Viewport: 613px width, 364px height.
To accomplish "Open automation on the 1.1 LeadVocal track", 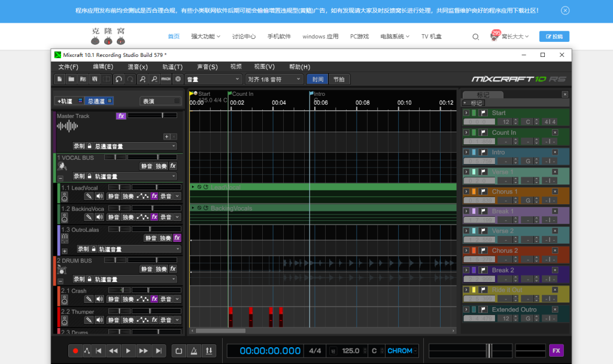I will tap(142, 196).
